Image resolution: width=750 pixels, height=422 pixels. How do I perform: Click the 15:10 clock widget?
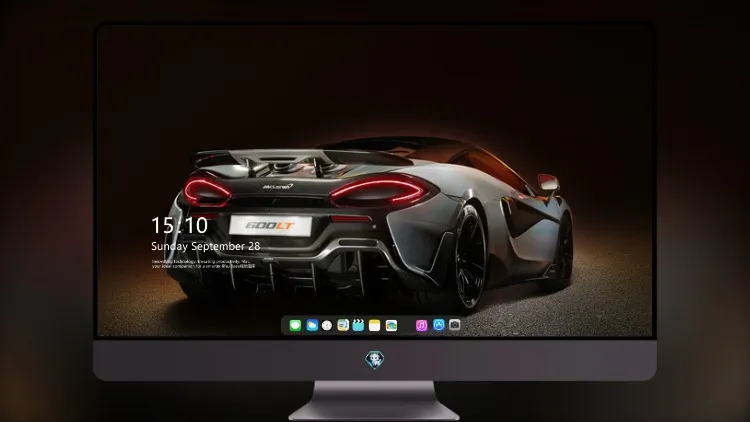[179, 225]
